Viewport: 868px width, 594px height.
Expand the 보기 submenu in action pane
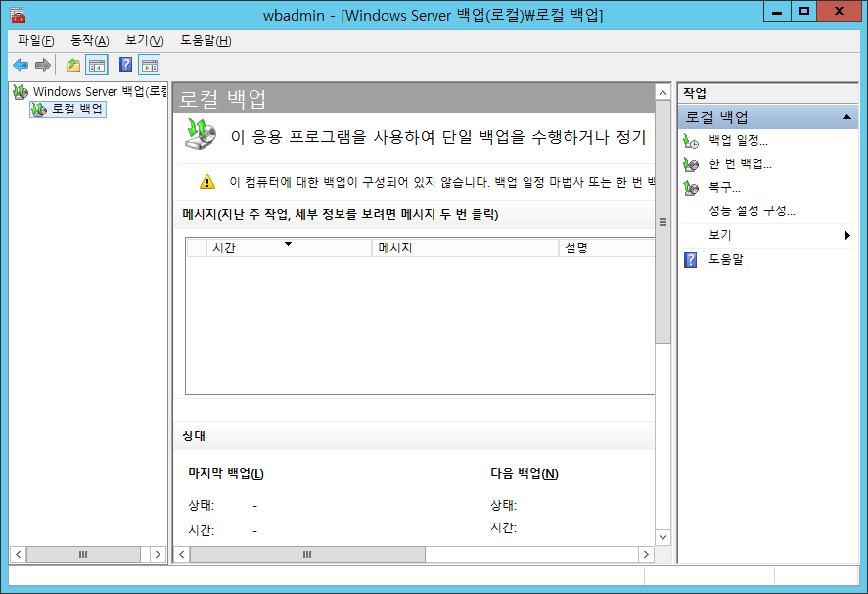tap(768, 235)
